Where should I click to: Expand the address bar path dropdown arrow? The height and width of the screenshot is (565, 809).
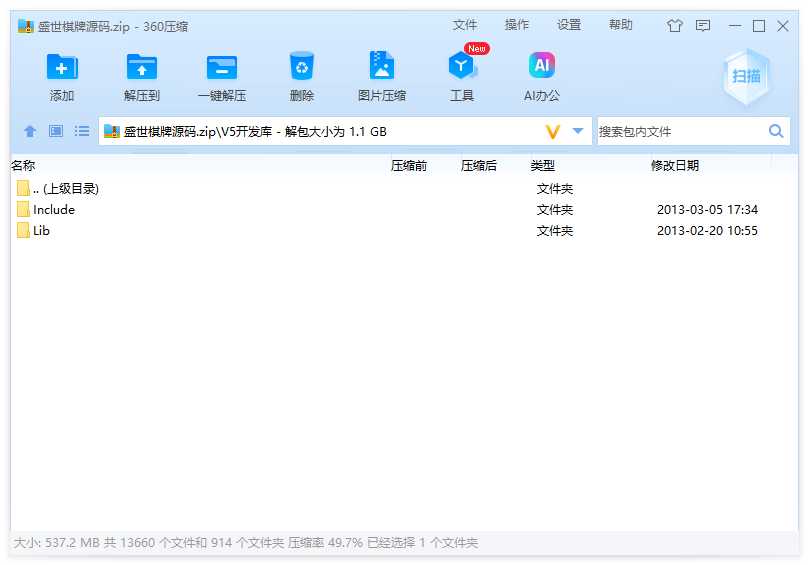click(x=578, y=131)
